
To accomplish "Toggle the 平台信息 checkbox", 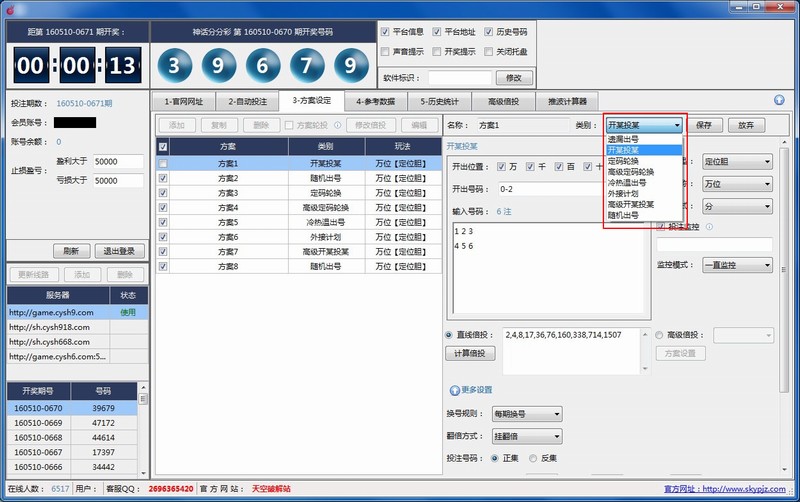I will pyautogui.click(x=386, y=32).
